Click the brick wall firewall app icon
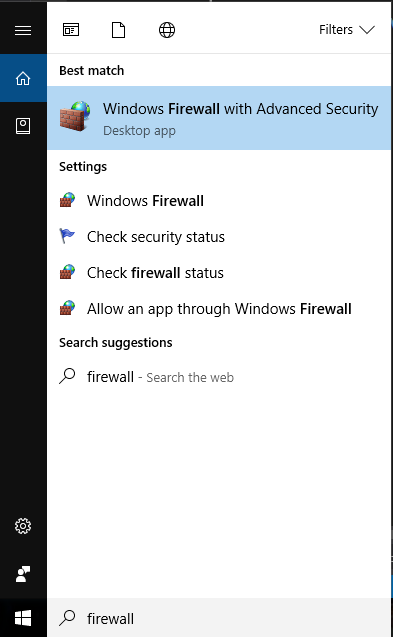 coord(75,117)
